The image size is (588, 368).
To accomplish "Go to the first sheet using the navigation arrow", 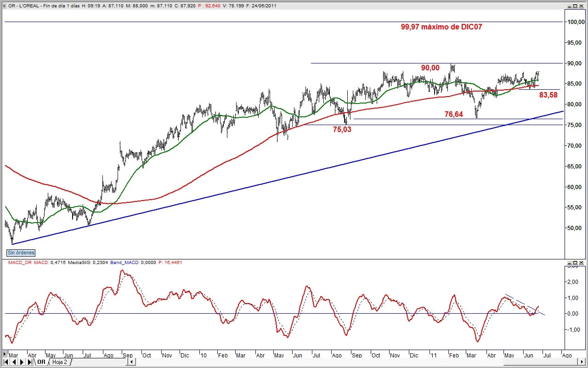I will (6, 362).
